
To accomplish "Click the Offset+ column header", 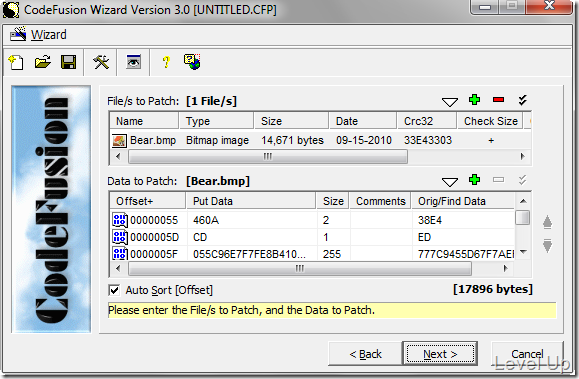I will [148, 201].
